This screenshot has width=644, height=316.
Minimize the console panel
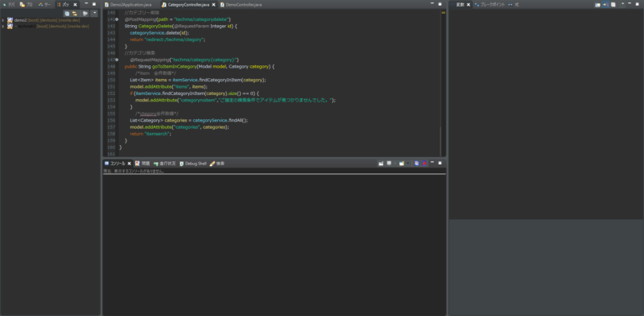(x=432, y=163)
